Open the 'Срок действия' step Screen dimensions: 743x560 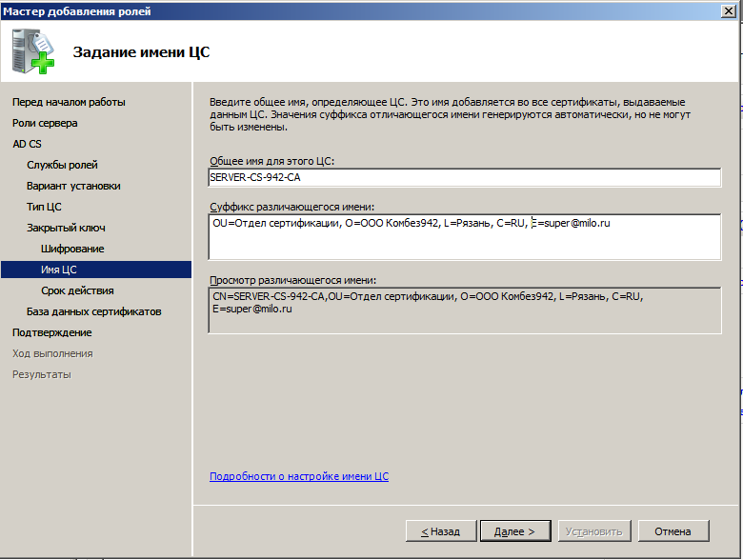(x=77, y=290)
